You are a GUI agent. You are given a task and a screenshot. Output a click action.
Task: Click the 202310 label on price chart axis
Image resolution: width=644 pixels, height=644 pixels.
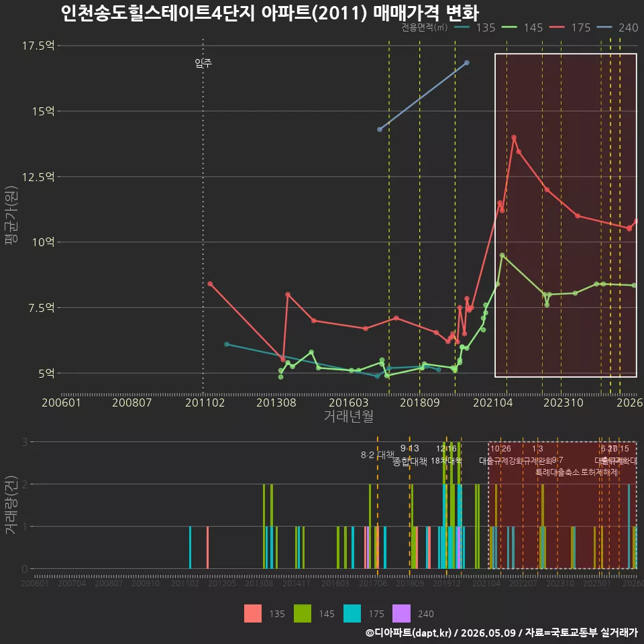(563, 402)
